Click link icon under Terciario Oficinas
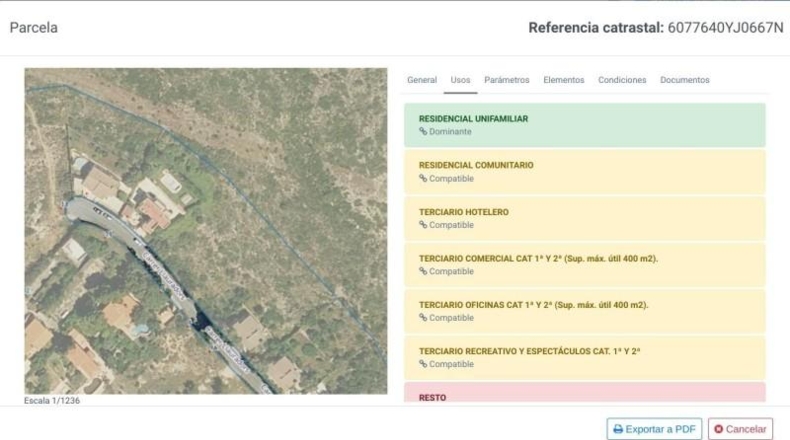This screenshot has width=790, height=440. [x=423, y=318]
